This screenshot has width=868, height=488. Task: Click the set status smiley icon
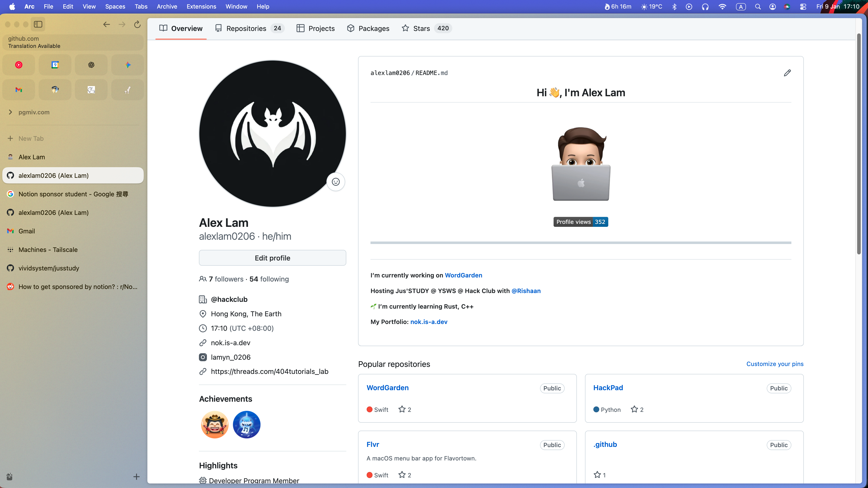coord(336,182)
